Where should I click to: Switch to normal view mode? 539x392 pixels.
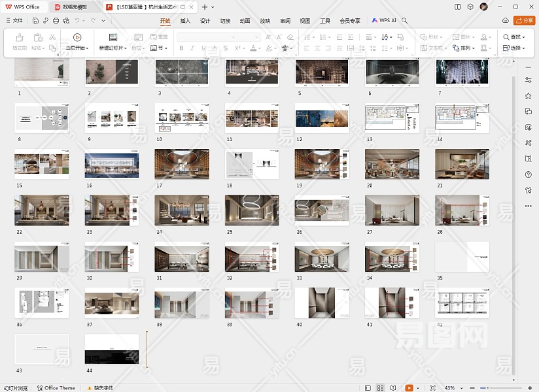click(x=368, y=388)
